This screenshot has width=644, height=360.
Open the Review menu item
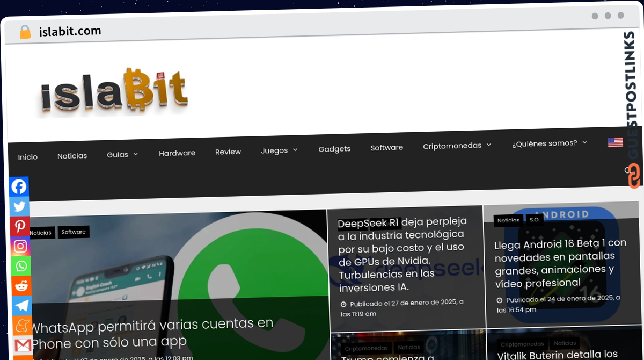[228, 152]
